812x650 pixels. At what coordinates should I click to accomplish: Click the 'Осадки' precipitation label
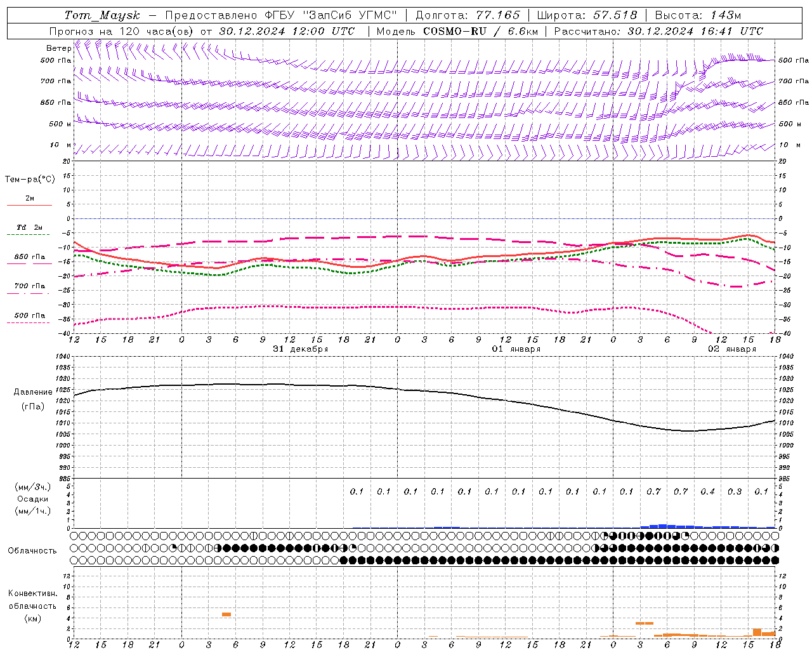33,499
